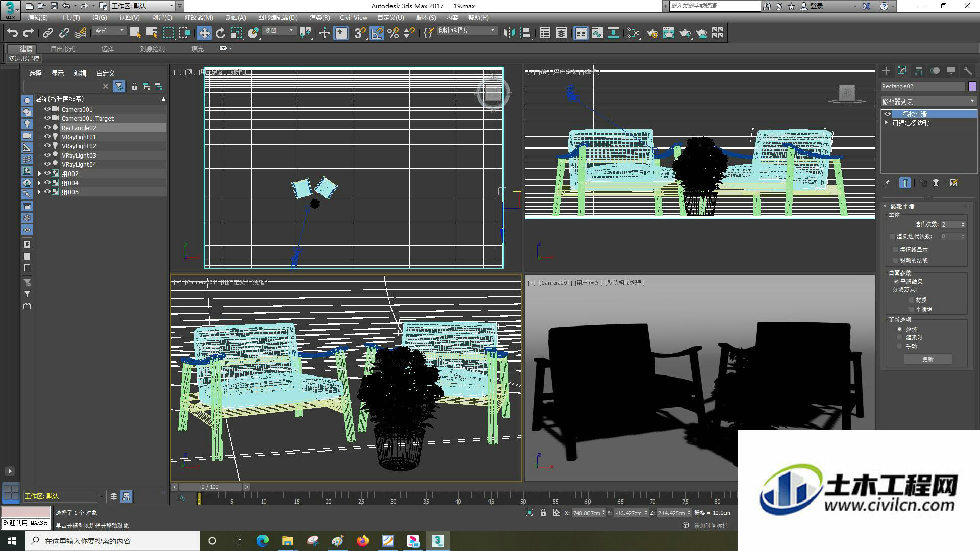This screenshot has width=980, height=551.
Task: Click the Undo arrow in main toolbar
Action: (12, 33)
